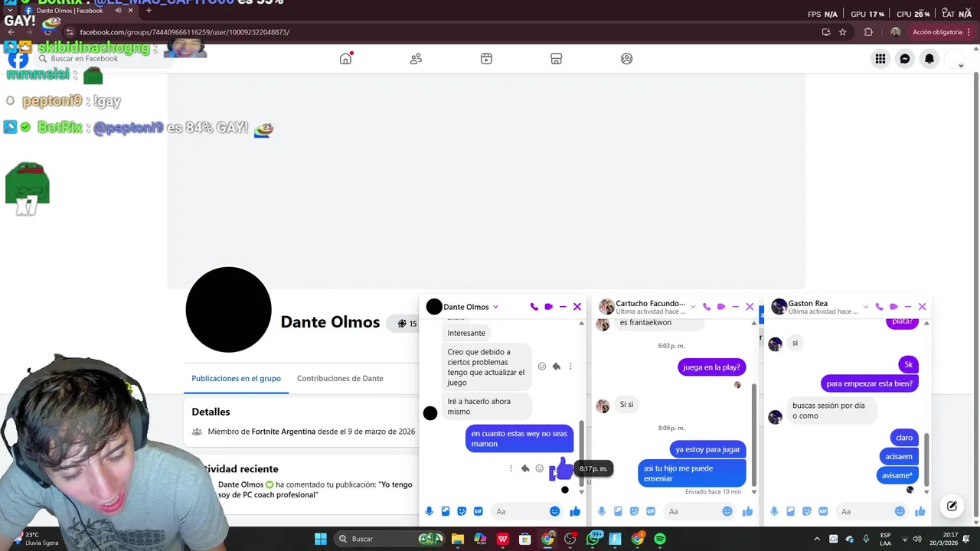Open the Video/Reels icon in Facebook navbar
The image size is (980, 551).
click(x=486, y=59)
